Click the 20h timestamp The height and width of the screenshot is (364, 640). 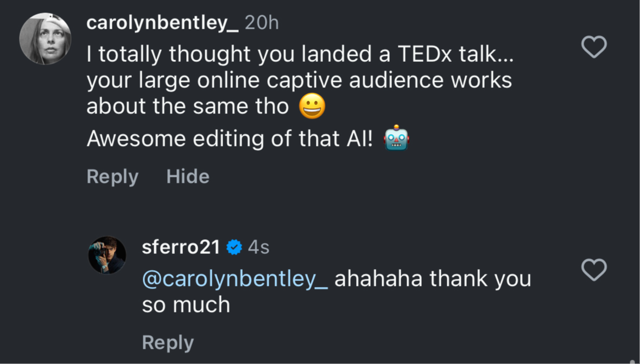pyautogui.click(x=262, y=23)
